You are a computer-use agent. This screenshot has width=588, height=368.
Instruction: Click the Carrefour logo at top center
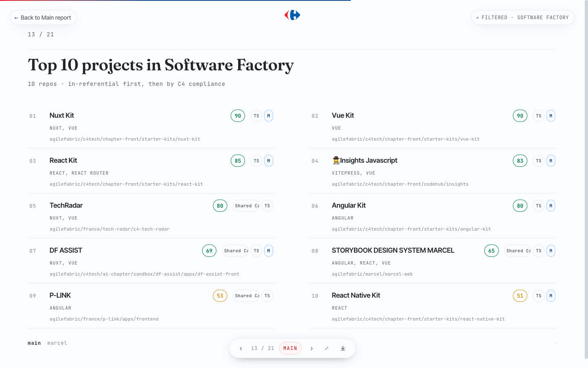[x=292, y=15]
